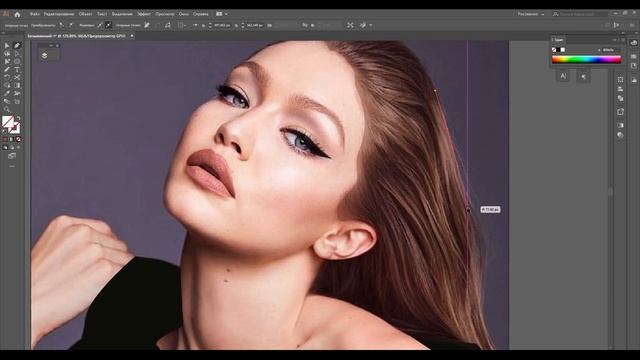Set None fill using red-slash toolbar button
Image resolution: width=640 pixels, height=360 pixels.
coord(18,139)
